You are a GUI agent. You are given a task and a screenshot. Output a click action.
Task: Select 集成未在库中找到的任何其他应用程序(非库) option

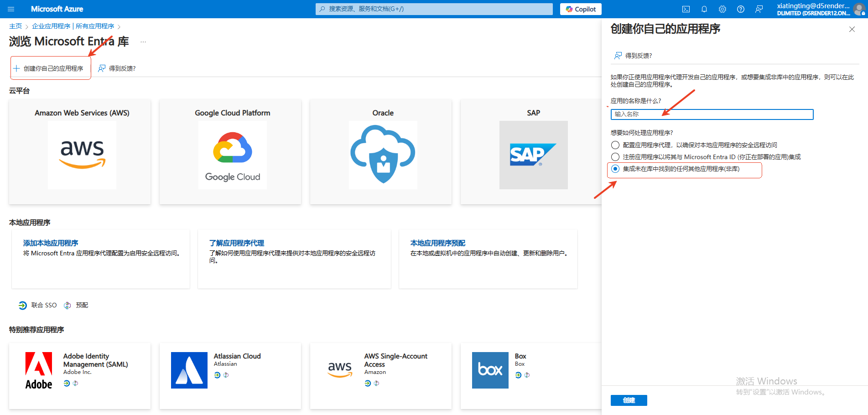pyautogui.click(x=615, y=169)
